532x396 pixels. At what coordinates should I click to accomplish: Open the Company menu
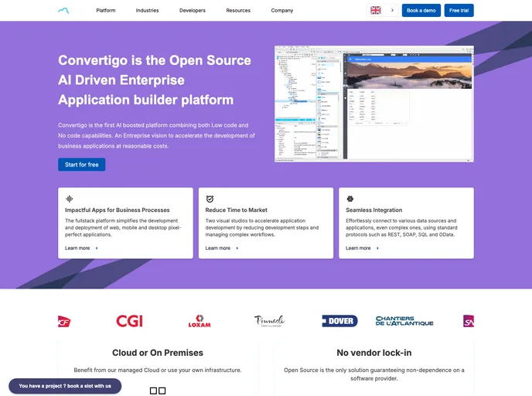[282, 11]
